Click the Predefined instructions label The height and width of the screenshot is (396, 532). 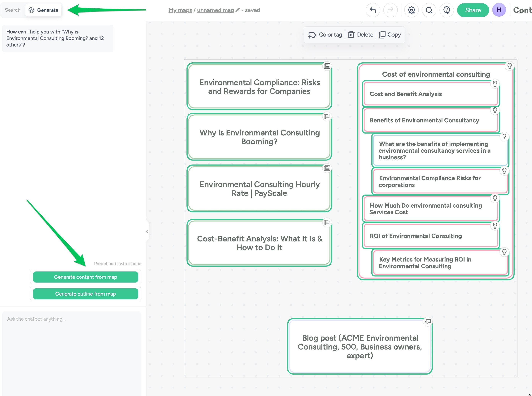coord(117,263)
